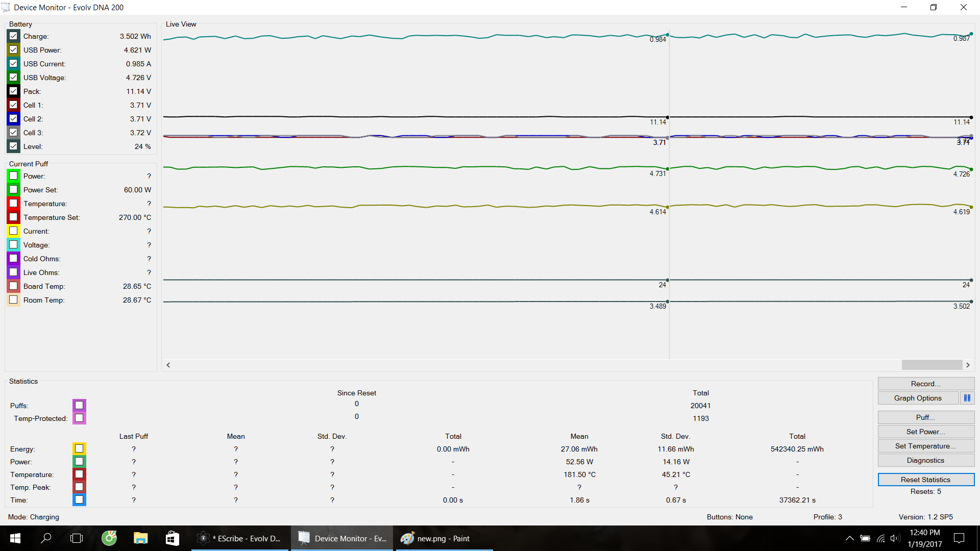Viewport: 980px width, 551px height.
Task: Open Task View in the taskbar
Action: (x=77, y=538)
